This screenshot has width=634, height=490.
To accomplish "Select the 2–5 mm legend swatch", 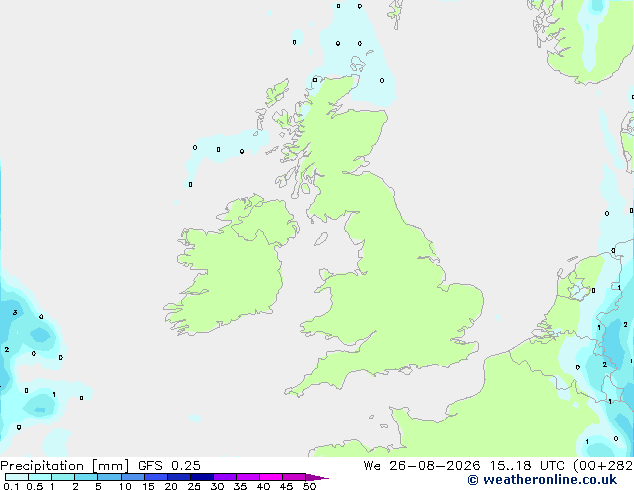I will coord(86,477).
